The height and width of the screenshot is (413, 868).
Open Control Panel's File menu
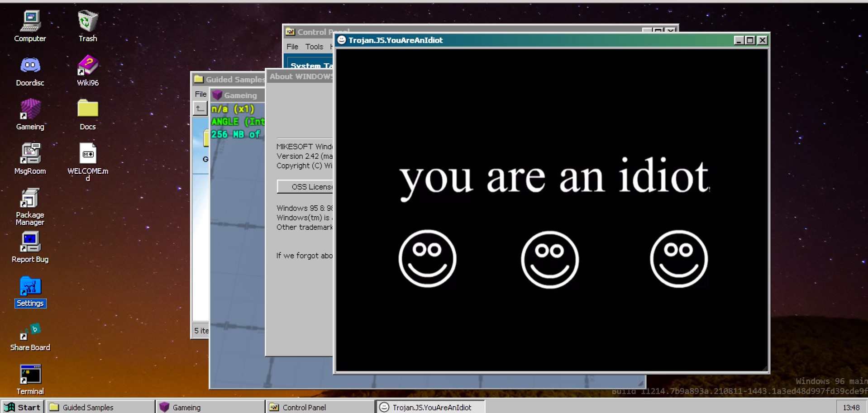(292, 47)
